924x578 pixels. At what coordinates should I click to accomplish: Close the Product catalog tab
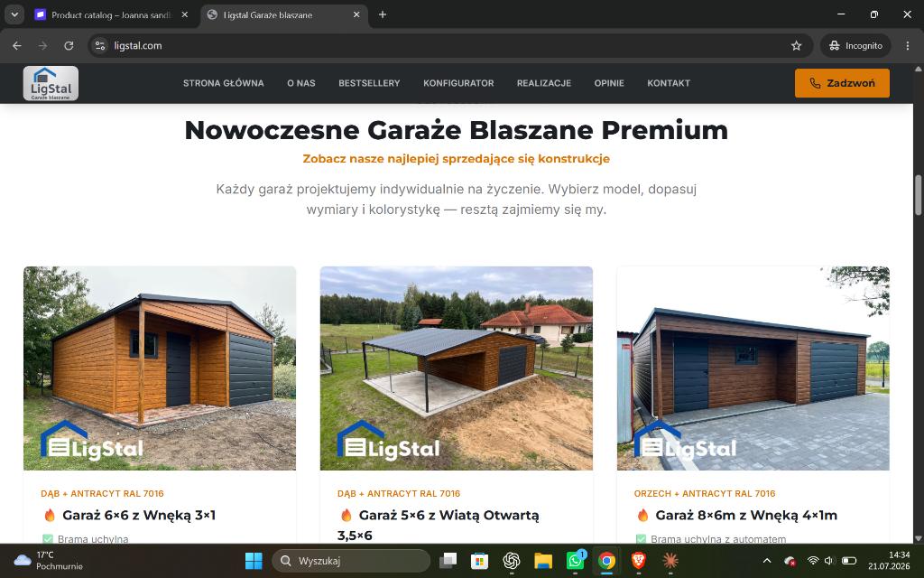click(184, 14)
